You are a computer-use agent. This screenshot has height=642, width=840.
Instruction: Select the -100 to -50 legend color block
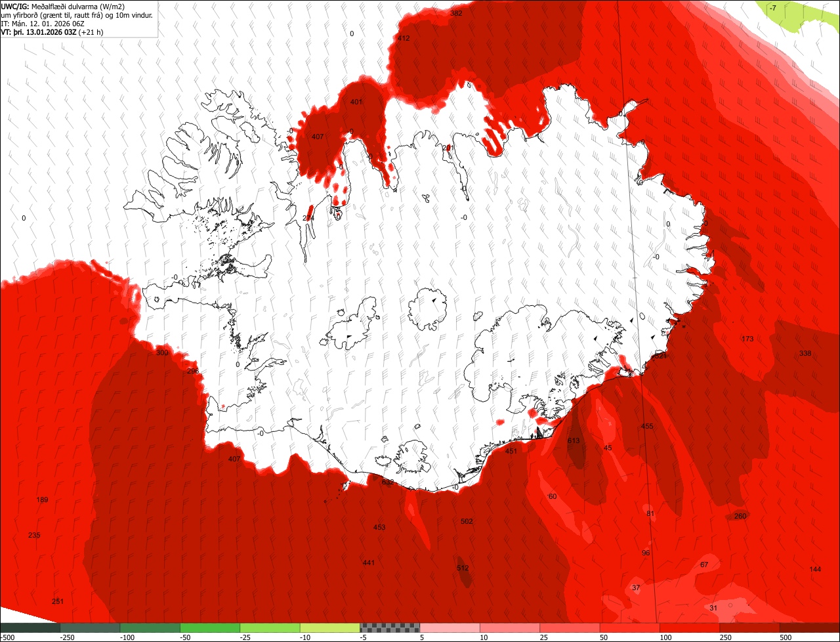click(150, 628)
